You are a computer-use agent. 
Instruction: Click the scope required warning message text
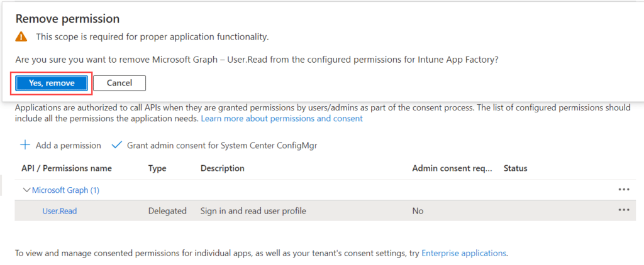point(152,36)
